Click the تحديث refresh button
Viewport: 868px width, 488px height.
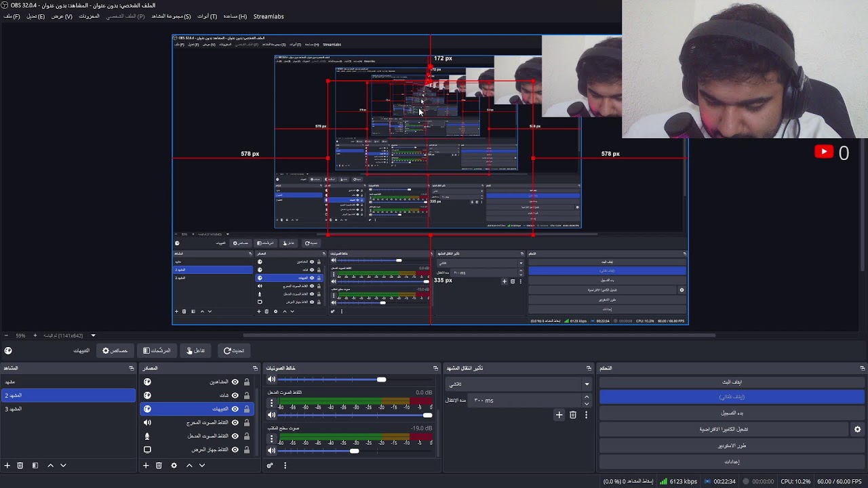point(234,350)
